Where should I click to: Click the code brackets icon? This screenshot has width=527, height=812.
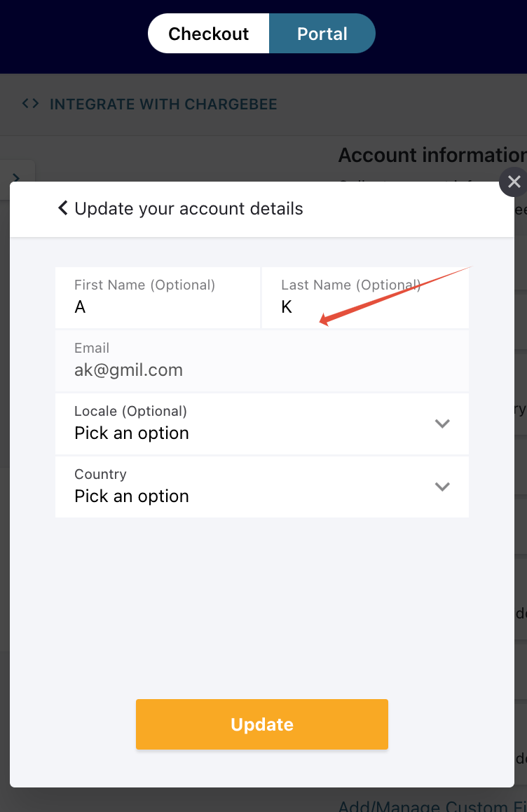point(30,104)
